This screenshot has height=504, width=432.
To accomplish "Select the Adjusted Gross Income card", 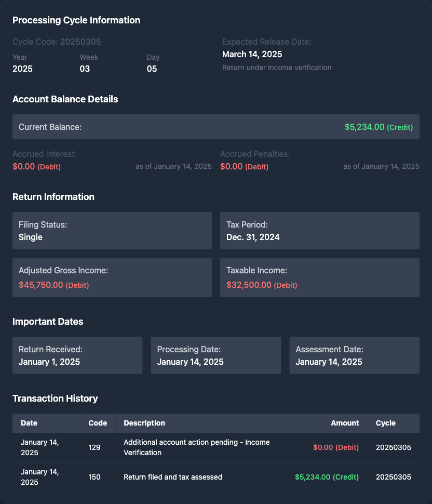I will tap(112, 277).
